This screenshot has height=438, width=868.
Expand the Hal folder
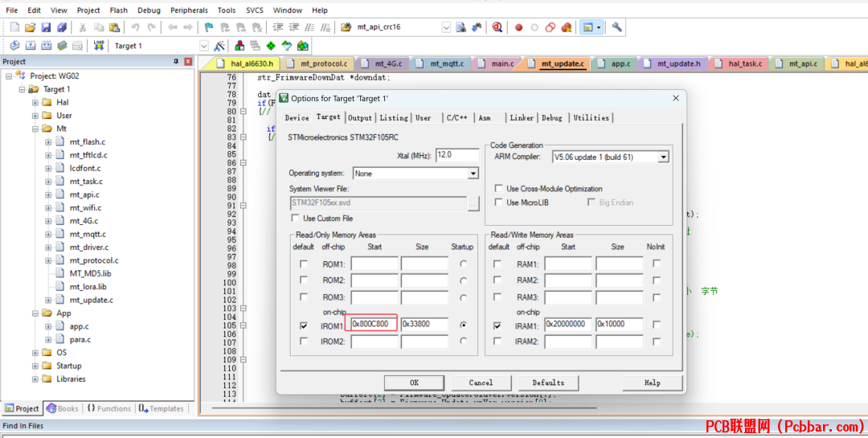tap(35, 102)
